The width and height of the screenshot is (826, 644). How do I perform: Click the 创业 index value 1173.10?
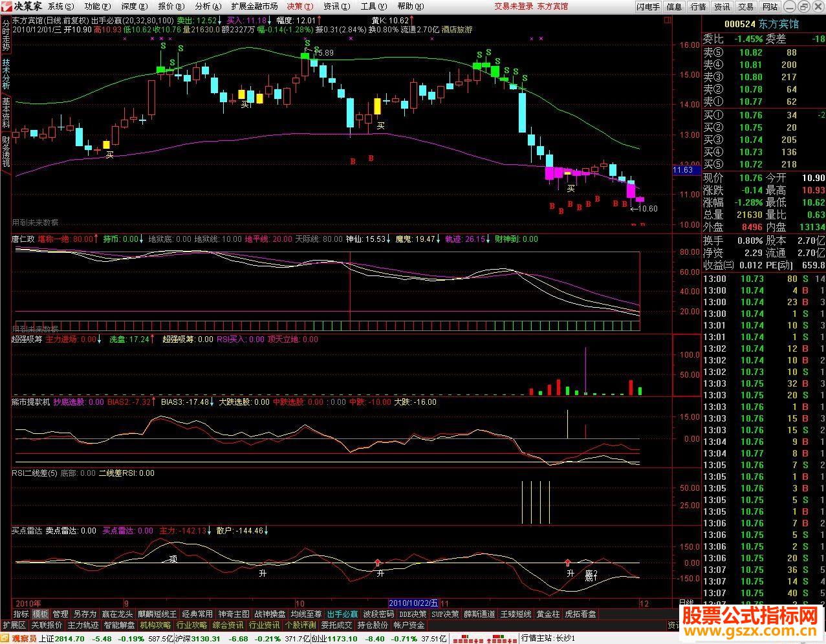point(342,638)
